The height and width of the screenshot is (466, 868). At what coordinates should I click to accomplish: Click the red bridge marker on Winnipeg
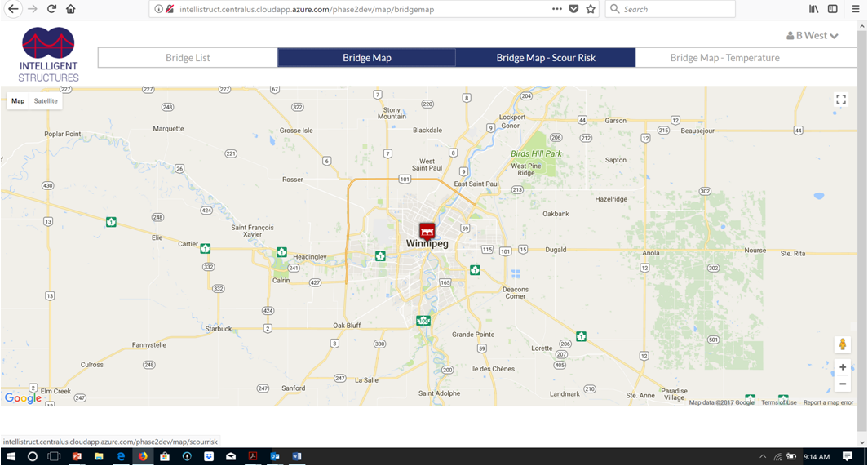pos(427,230)
